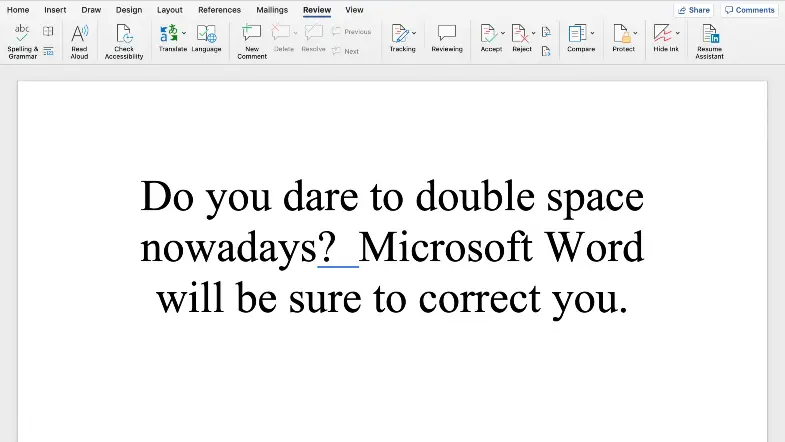Expand the Delete comment dropdown arrow

pyautogui.click(x=295, y=33)
